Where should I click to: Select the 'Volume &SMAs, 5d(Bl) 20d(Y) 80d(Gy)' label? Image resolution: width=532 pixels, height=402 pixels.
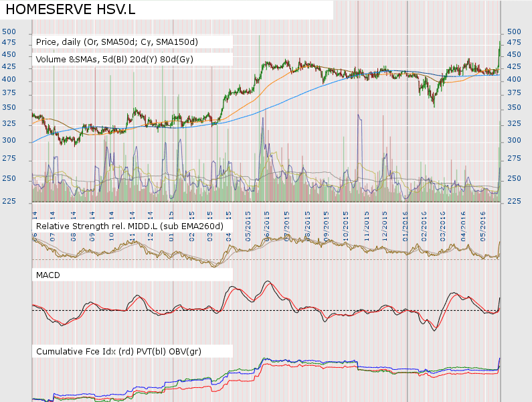[x=114, y=60]
